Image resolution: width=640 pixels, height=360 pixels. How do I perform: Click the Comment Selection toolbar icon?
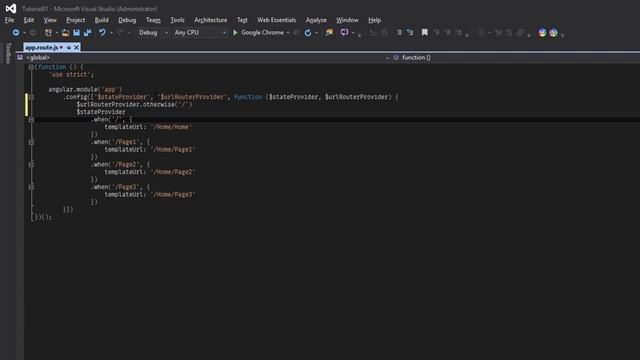(399, 33)
